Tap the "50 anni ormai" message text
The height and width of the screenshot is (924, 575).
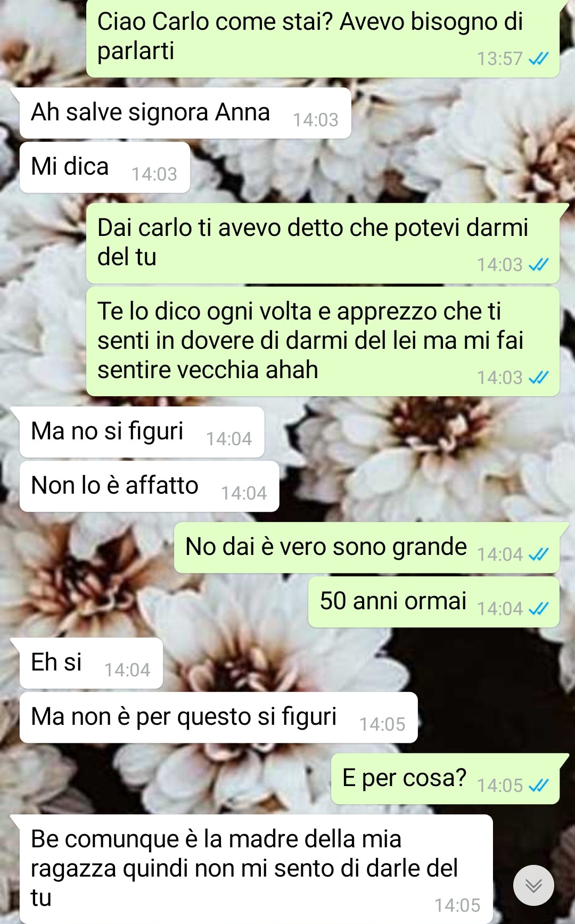coord(393,601)
